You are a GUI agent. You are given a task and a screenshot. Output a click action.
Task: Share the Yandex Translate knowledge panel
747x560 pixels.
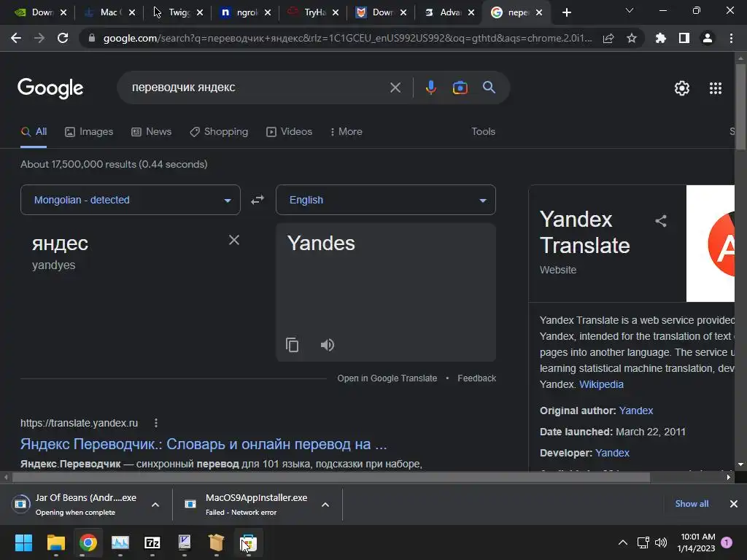tap(661, 221)
